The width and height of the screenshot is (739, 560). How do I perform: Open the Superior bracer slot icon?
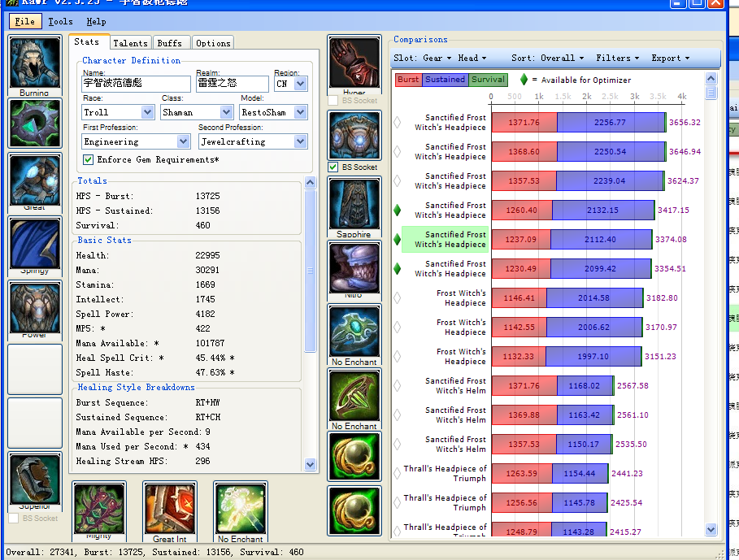coord(35,480)
